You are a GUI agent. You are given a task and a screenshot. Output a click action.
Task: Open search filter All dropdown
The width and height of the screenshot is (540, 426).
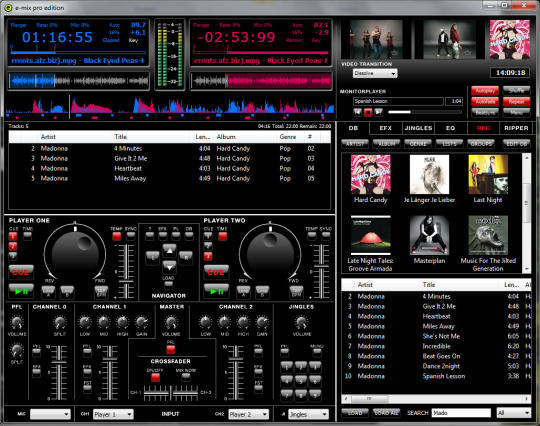pyautogui.click(x=513, y=413)
